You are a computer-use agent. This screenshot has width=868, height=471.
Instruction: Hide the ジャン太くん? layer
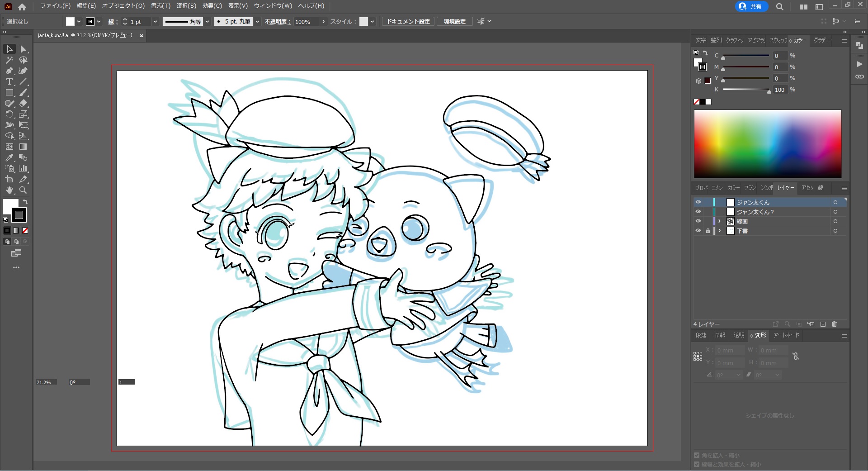point(698,212)
